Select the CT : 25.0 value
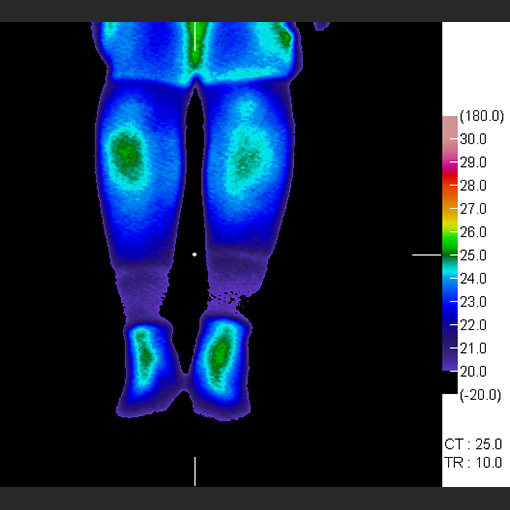 [x=473, y=444]
